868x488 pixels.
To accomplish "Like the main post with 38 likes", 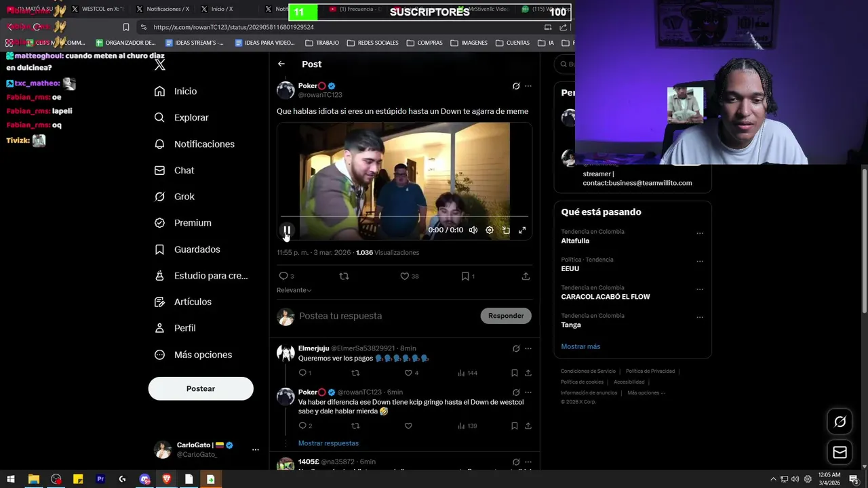I will 404,276.
